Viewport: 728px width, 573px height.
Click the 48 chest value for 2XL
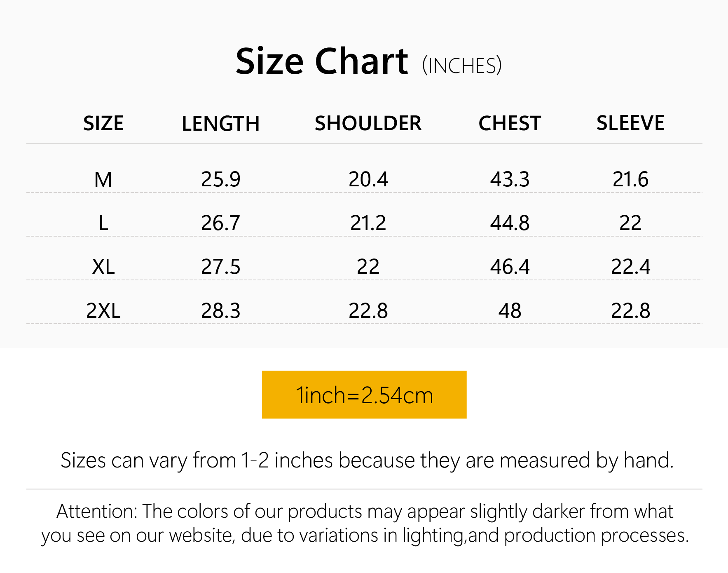(510, 310)
